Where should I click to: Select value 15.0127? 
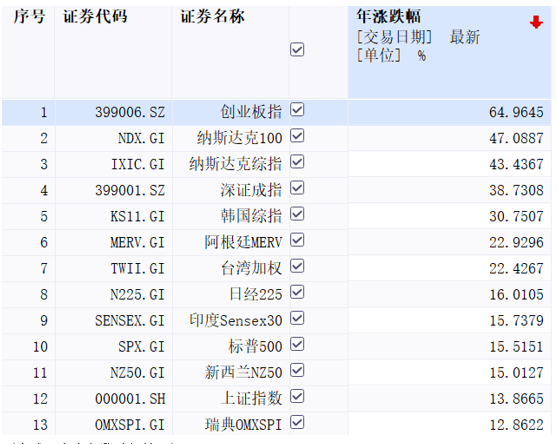(x=516, y=373)
